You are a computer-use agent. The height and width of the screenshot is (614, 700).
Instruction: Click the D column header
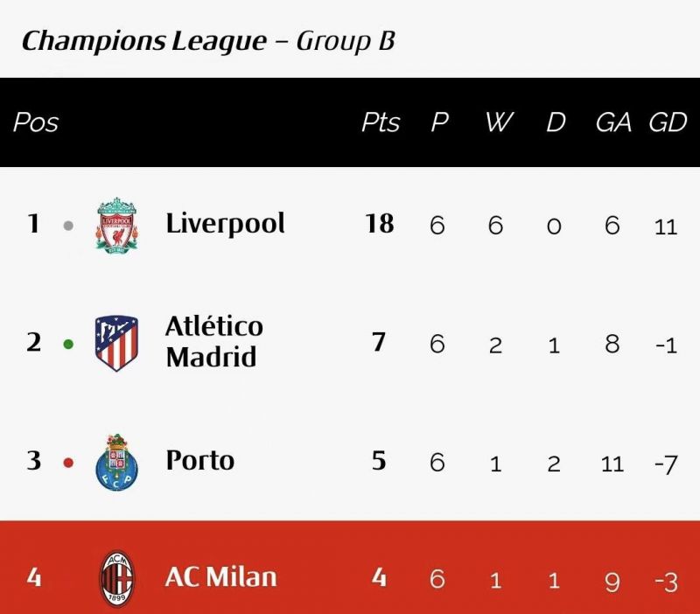coord(556,122)
